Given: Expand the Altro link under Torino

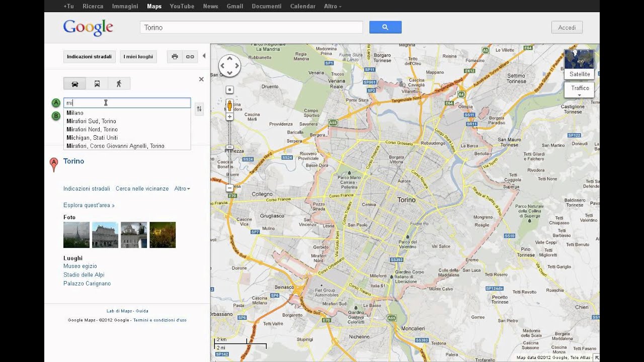Looking at the screenshot, I should tap(182, 189).
